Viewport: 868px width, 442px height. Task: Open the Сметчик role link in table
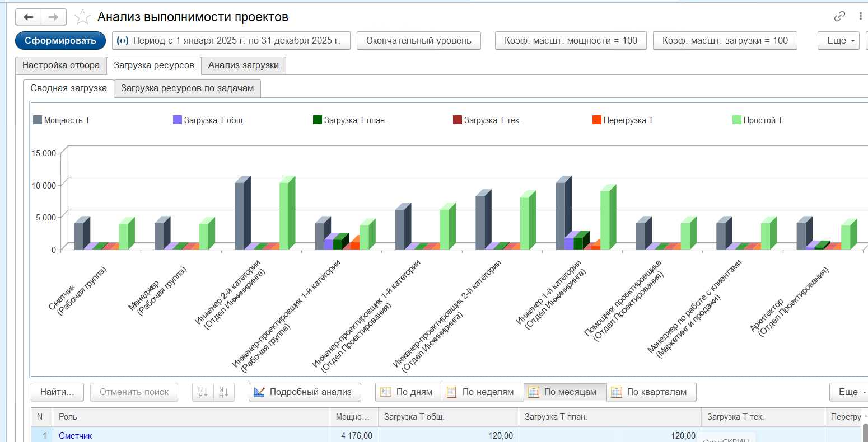click(76, 435)
